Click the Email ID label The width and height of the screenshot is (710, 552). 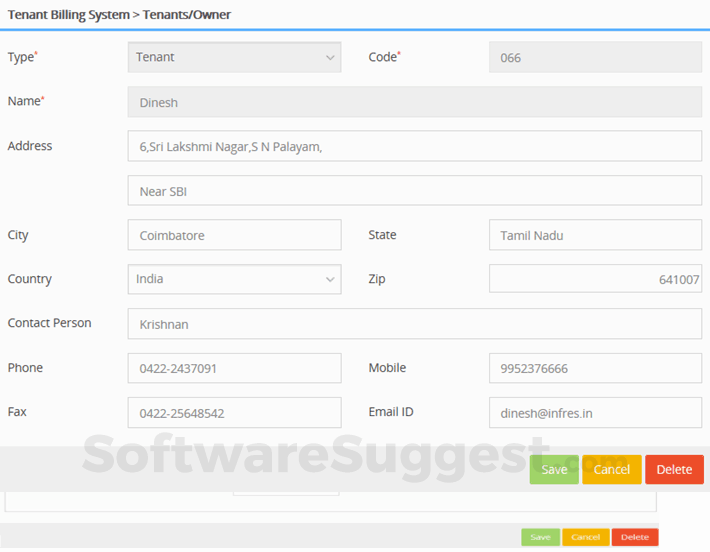click(x=391, y=412)
